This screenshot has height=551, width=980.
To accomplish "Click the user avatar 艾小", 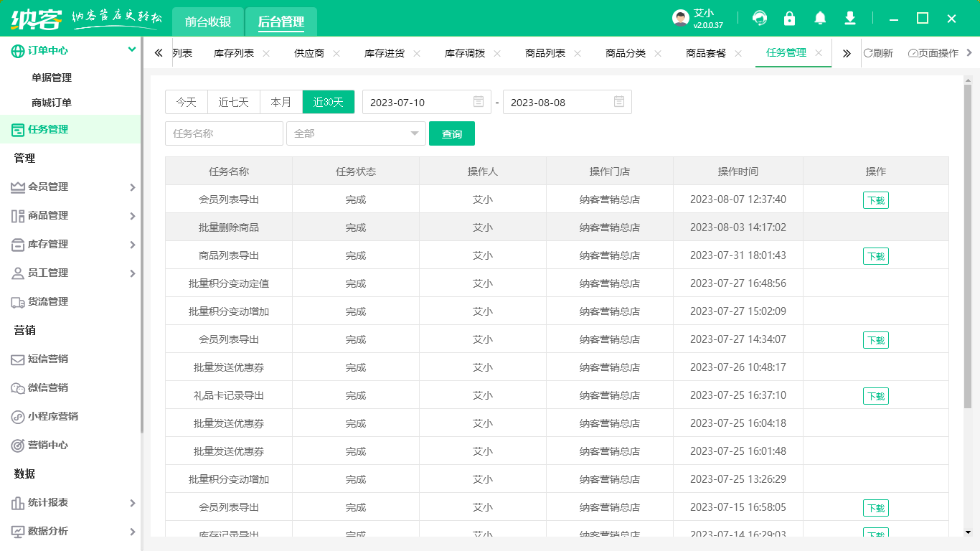I will pyautogui.click(x=681, y=19).
